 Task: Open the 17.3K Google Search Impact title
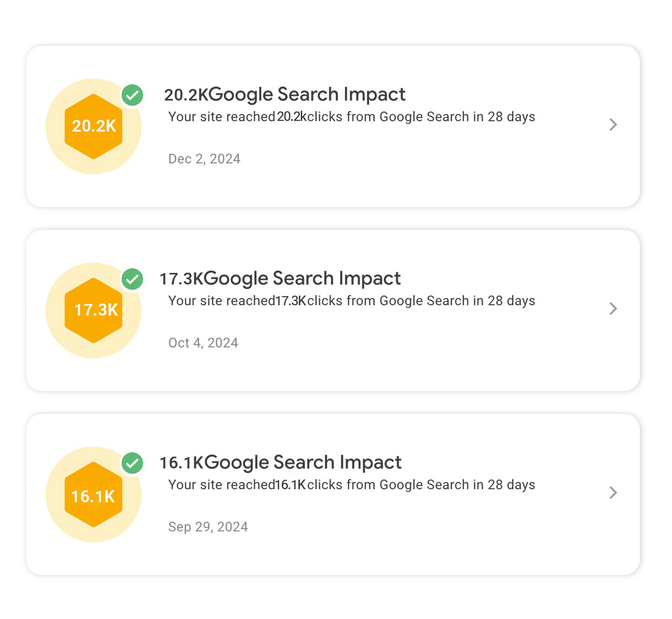(x=280, y=278)
